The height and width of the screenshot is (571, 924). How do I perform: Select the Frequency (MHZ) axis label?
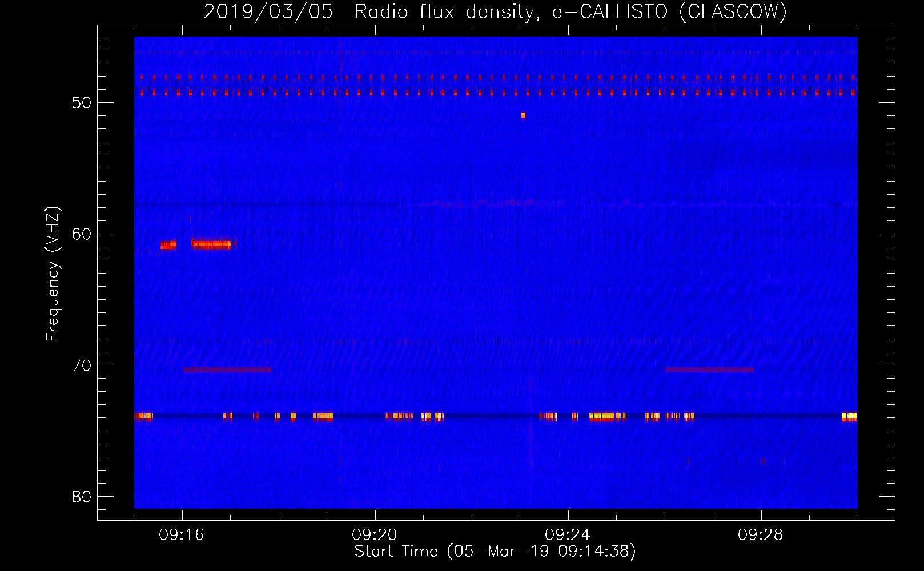click(53, 274)
